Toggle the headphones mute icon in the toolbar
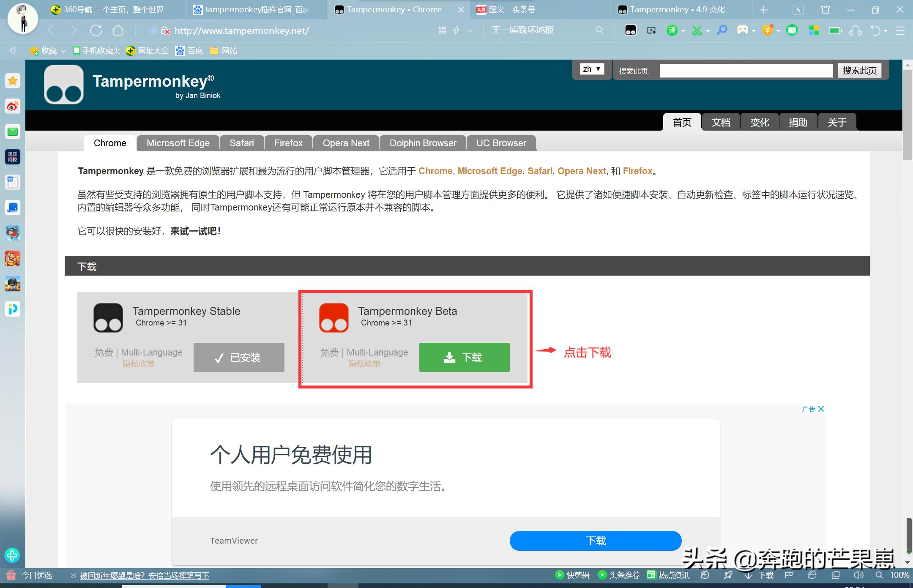The image size is (913, 588). point(855,30)
